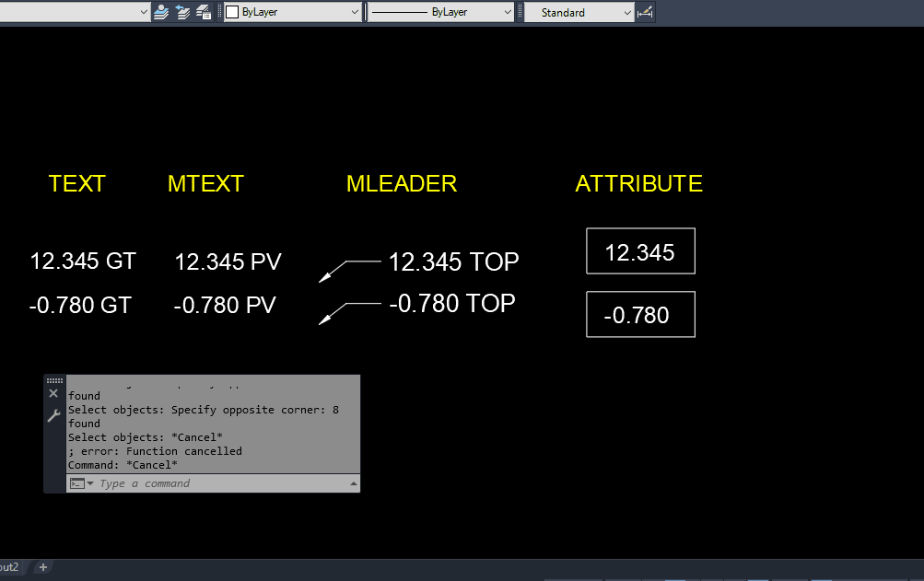924x581 pixels.
Task: Click 'Command: *Cancel*' history line
Action: point(123,466)
